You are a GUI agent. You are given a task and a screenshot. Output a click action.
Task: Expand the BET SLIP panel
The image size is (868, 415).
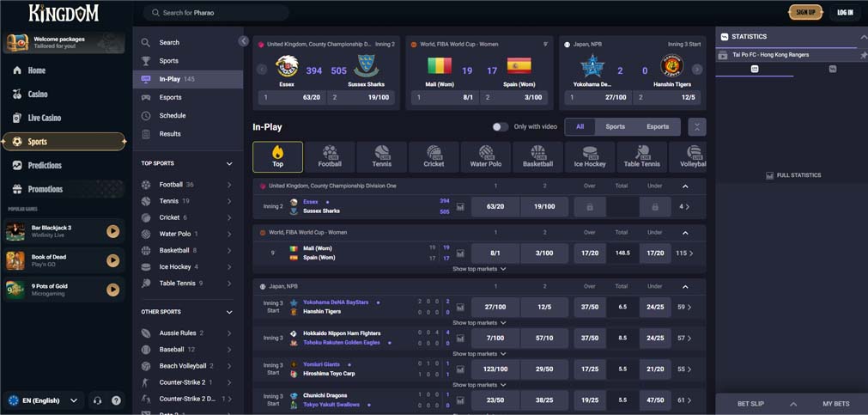point(792,404)
